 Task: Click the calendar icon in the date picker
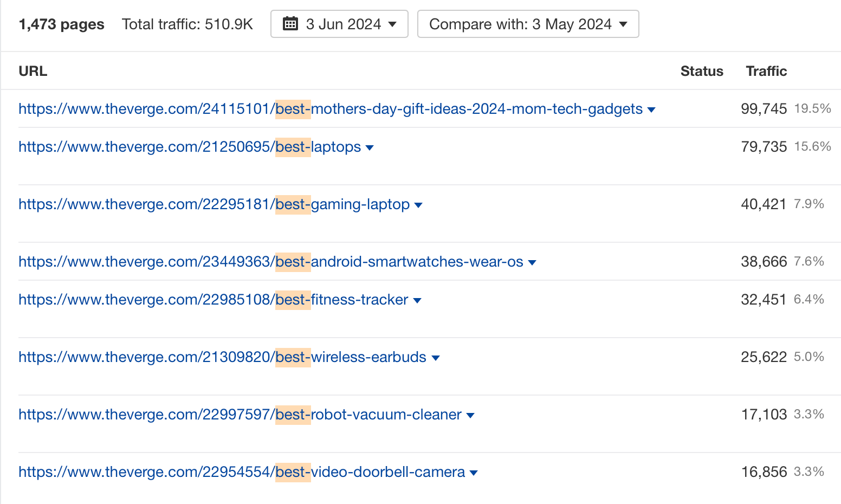coord(291,24)
